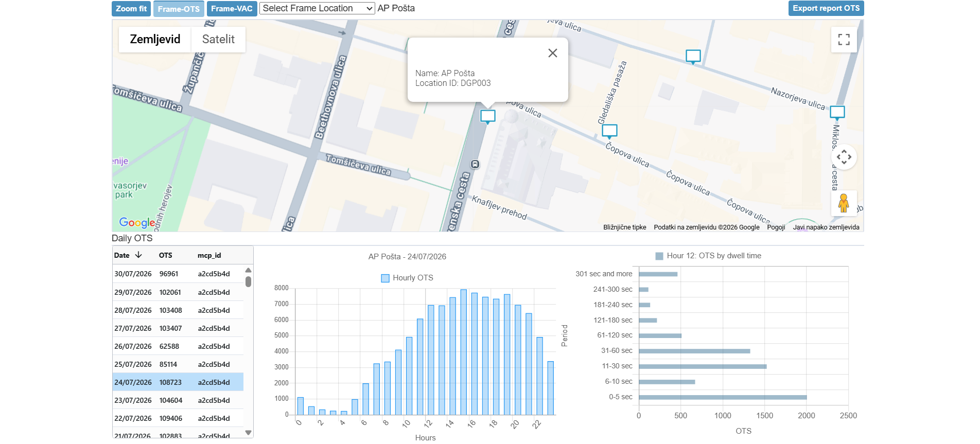Click the hour 0 bar in Hourly OTS

(x=301, y=406)
